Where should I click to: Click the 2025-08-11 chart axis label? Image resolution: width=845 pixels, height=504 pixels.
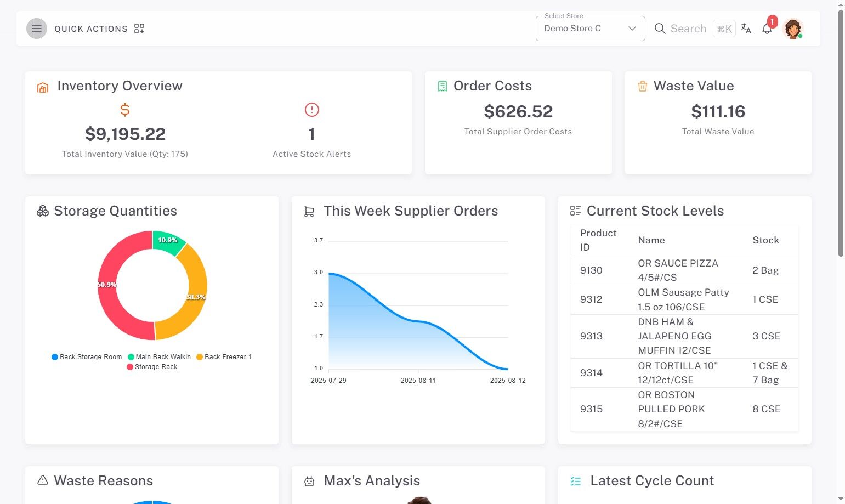tap(418, 381)
